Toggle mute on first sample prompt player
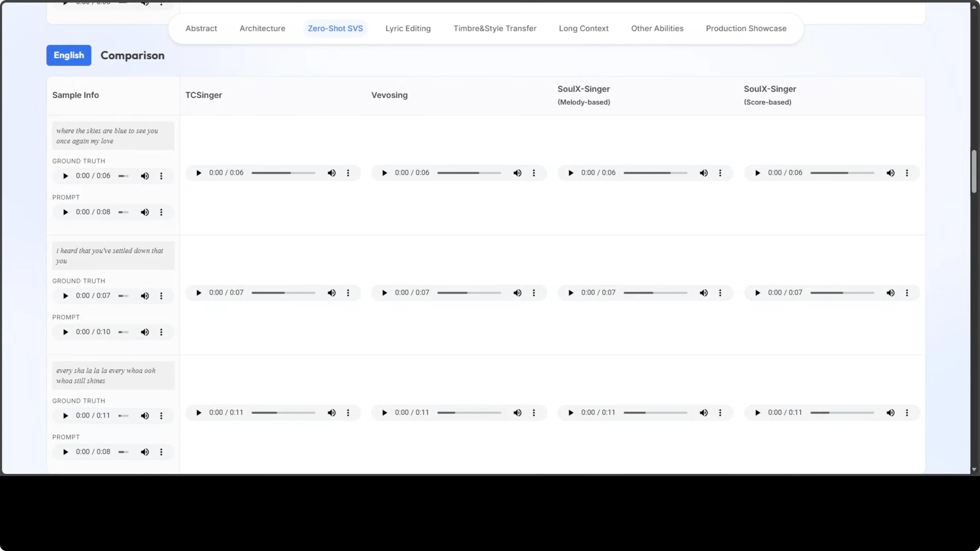980x551 pixels. coord(145,212)
